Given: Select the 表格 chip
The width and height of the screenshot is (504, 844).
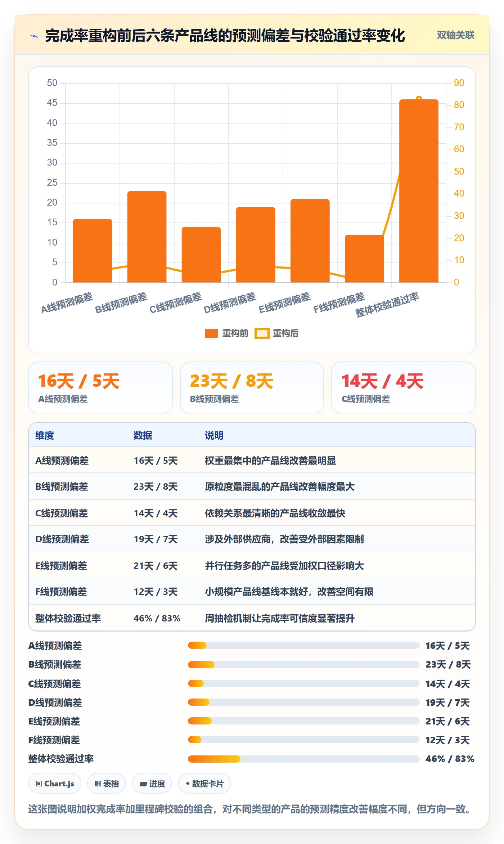Looking at the screenshot, I should point(107,784).
